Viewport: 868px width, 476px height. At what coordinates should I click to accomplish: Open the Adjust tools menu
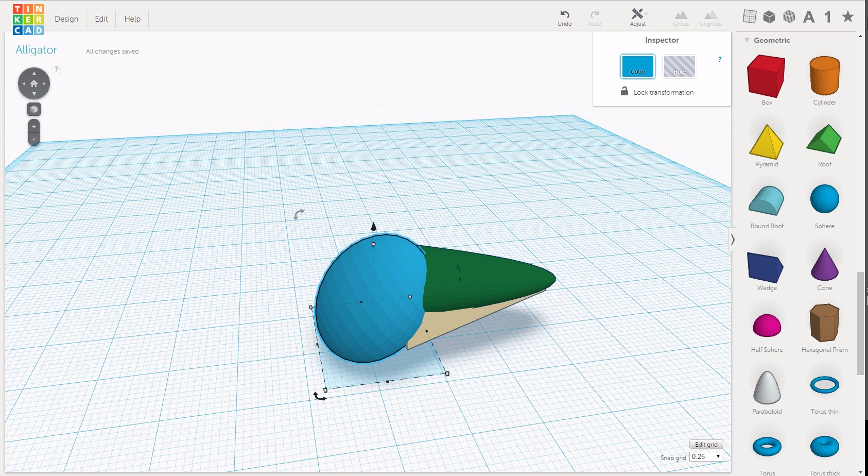[638, 18]
